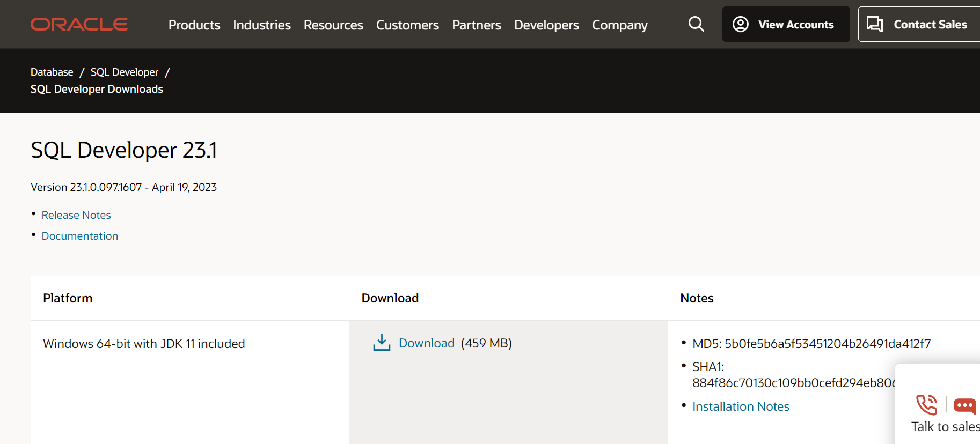The height and width of the screenshot is (444, 980).
Task: Open the Partners menu
Action: [477, 25]
